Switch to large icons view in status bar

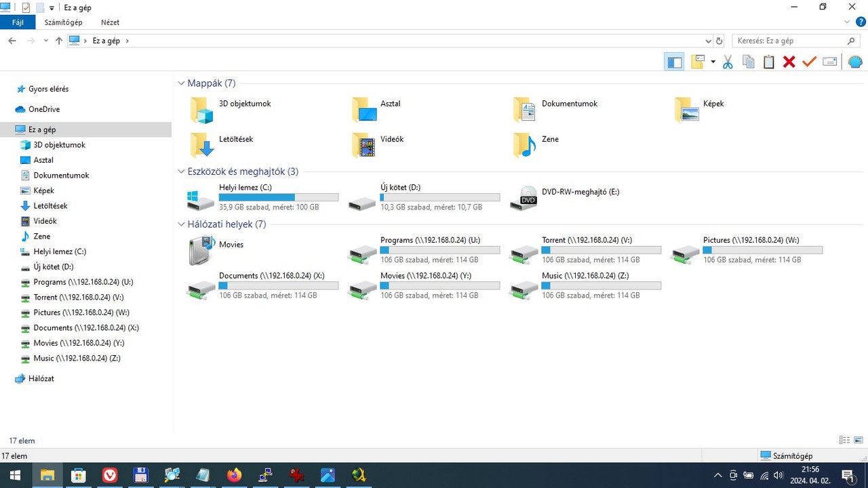tap(859, 441)
